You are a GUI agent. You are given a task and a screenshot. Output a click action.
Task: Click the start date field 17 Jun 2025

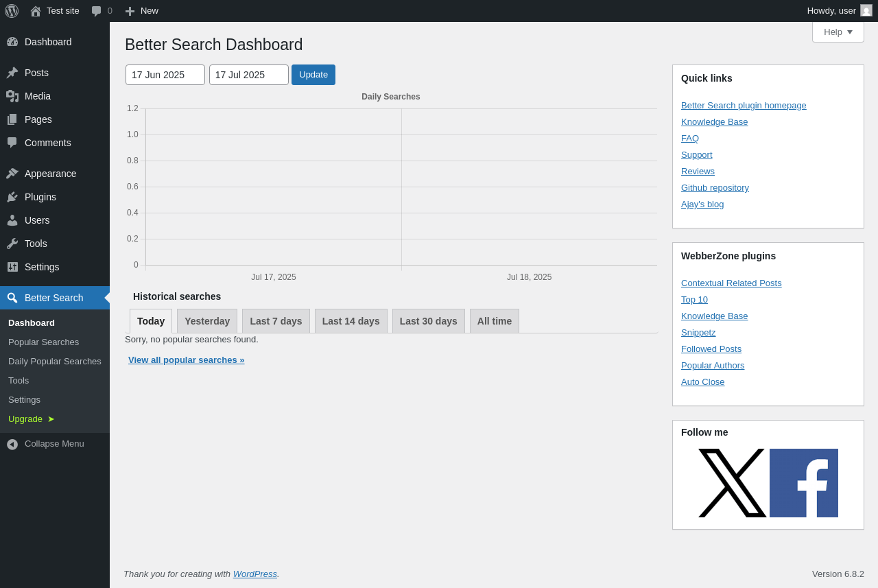[165, 75]
